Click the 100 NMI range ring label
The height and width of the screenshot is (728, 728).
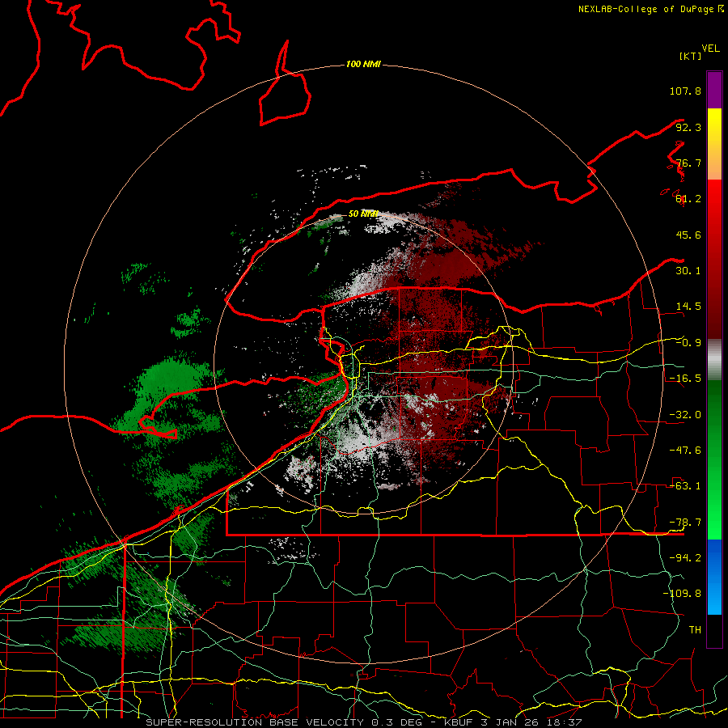point(363,64)
